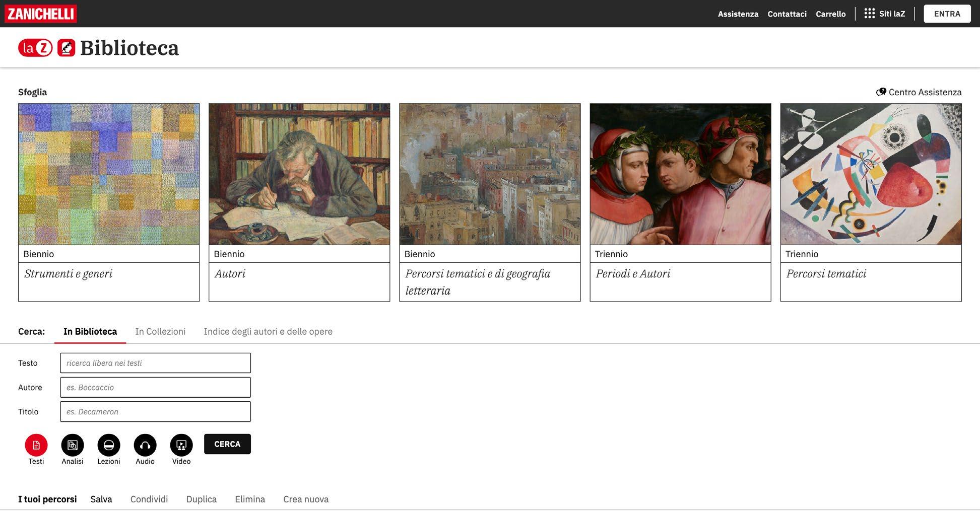Choose Elimina in percorsi menu

250,499
